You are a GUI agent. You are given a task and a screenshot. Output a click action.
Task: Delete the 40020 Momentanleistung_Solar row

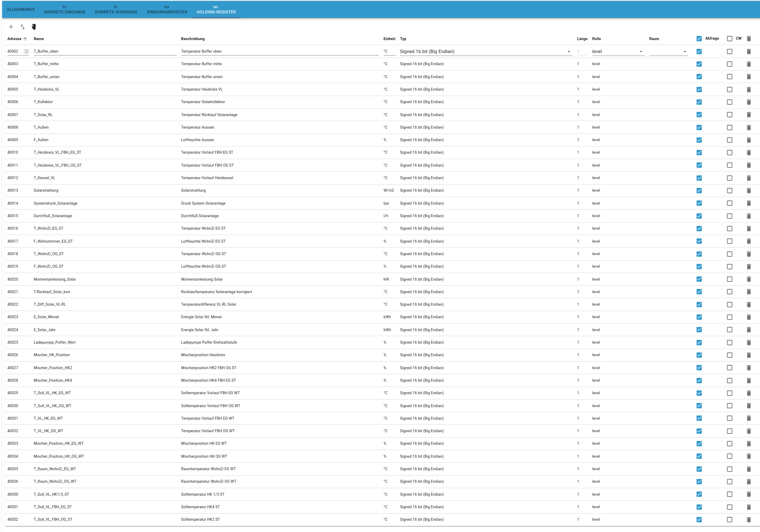(x=749, y=279)
